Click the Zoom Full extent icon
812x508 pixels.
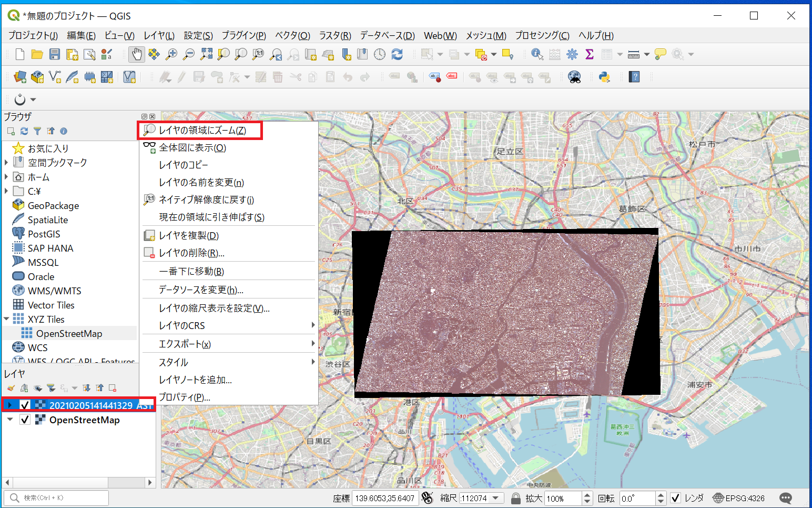(x=207, y=54)
